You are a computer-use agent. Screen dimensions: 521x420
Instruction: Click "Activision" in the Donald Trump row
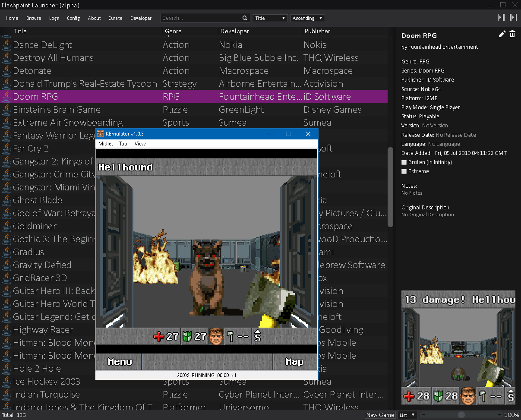pyautogui.click(x=323, y=84)
